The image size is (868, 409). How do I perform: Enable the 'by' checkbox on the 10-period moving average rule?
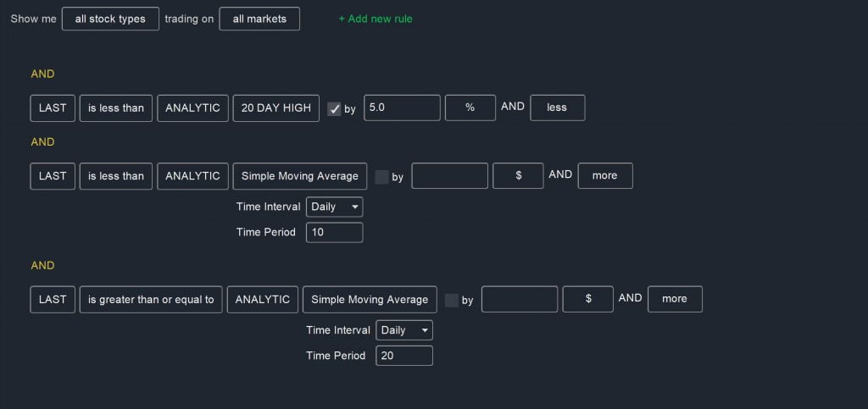[381, 177]
